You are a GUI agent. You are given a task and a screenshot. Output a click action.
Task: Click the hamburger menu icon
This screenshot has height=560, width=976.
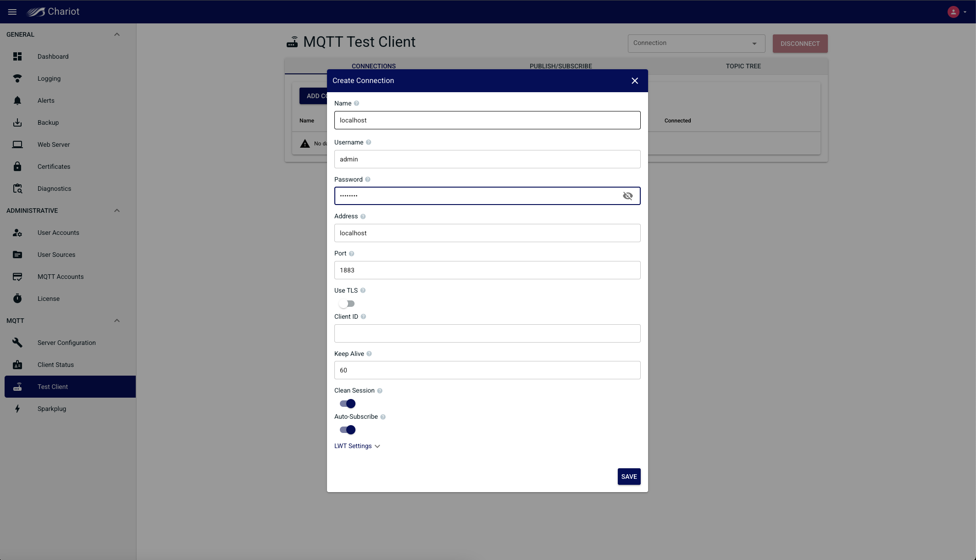[x=12, y=12]
